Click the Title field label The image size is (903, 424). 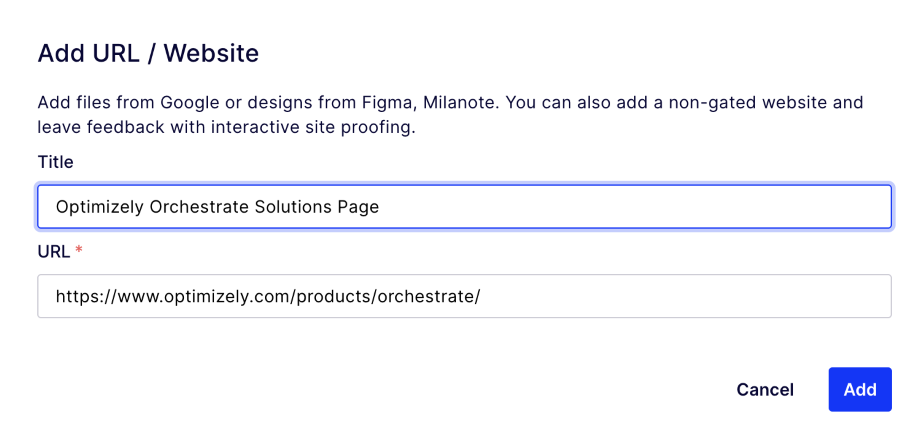click(56, 162)
